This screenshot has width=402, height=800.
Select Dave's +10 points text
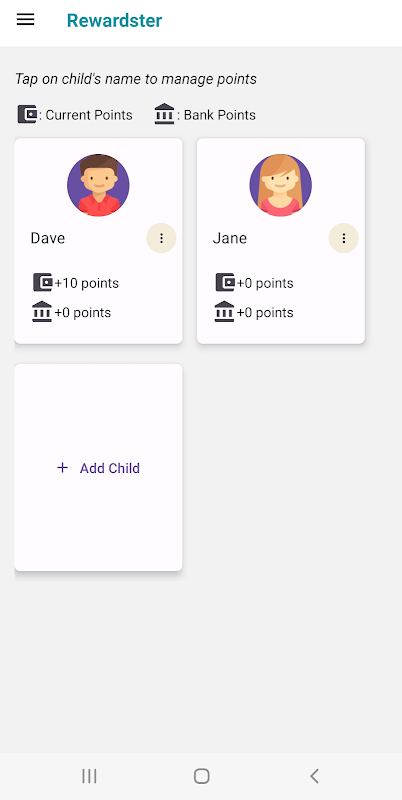point(86,283)
